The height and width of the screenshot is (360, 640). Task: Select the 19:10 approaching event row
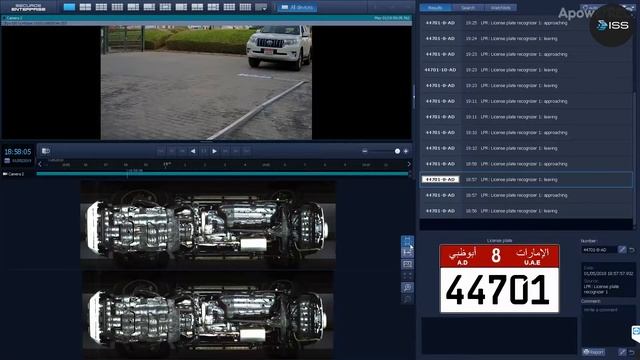tap(526, 132)
